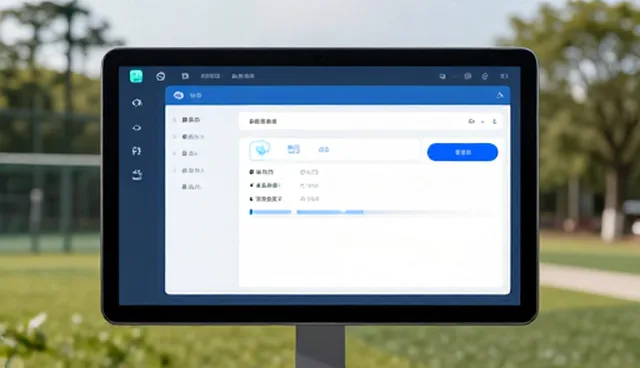Image resolution: width=640 pixels, height=368 pixels.
Task: Open the second text menu in top bar
Action: click(243, 76)
